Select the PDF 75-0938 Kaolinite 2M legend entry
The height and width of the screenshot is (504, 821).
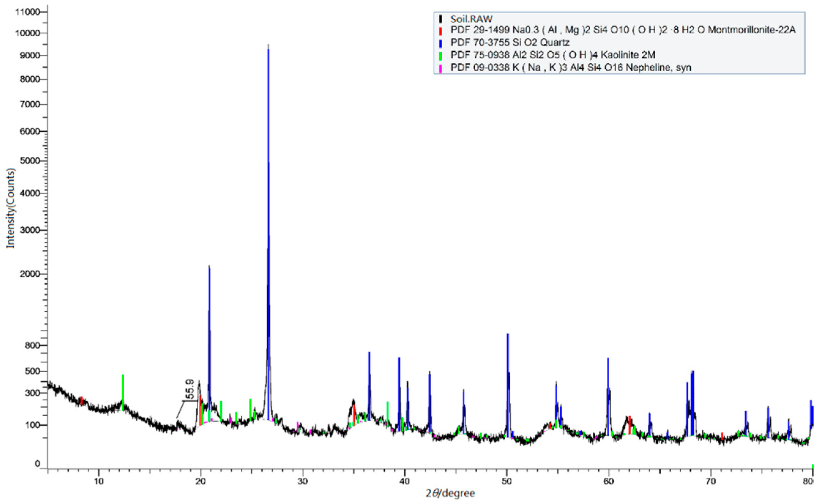click(553, 55)
